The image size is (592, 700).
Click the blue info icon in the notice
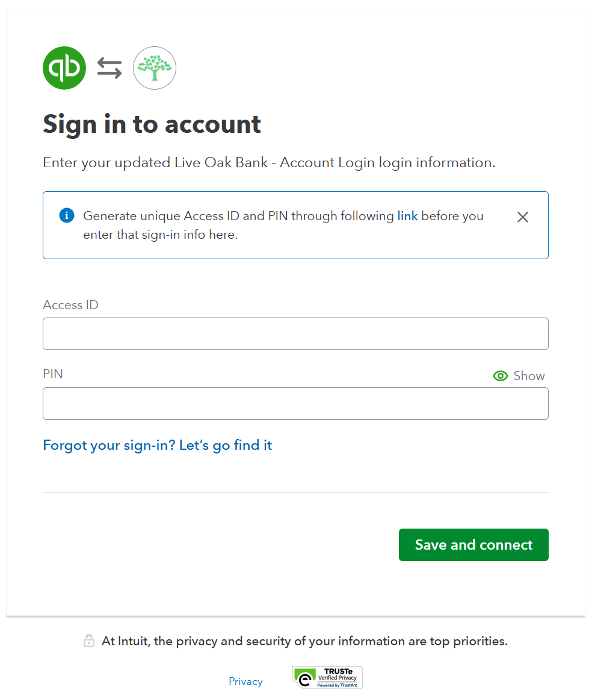tap(66, 215)
